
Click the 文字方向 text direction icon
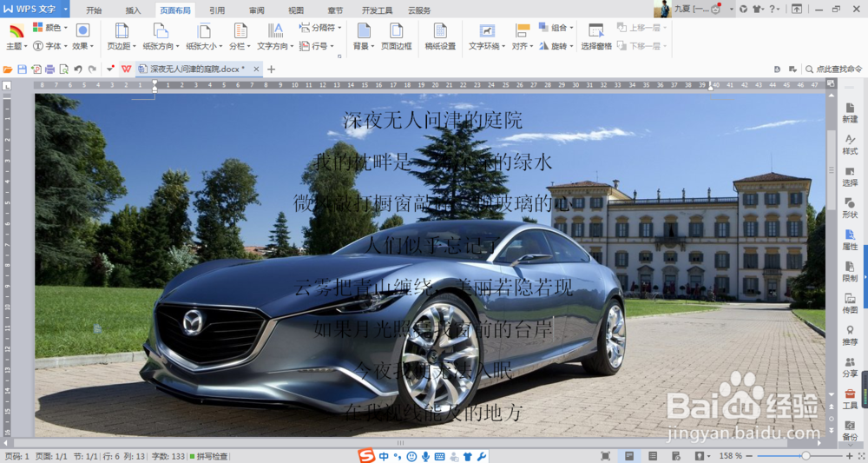[274, 30]
